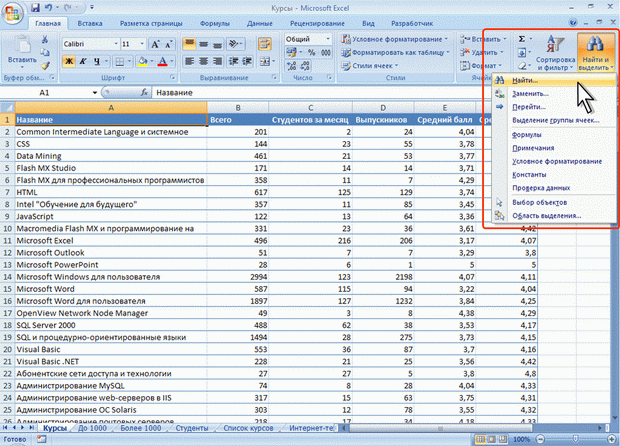Open the Разработчик ribbon tab
Screen dimensions: 620x446
412,23
